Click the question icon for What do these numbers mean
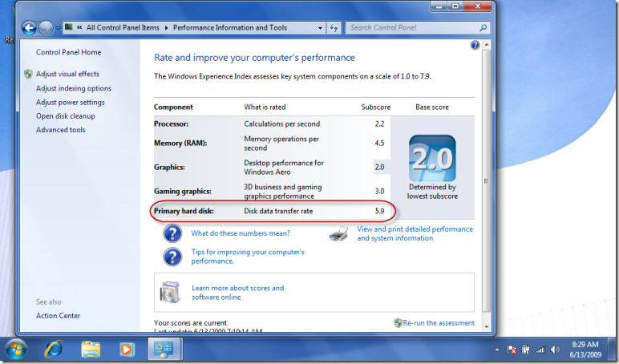 172,233
